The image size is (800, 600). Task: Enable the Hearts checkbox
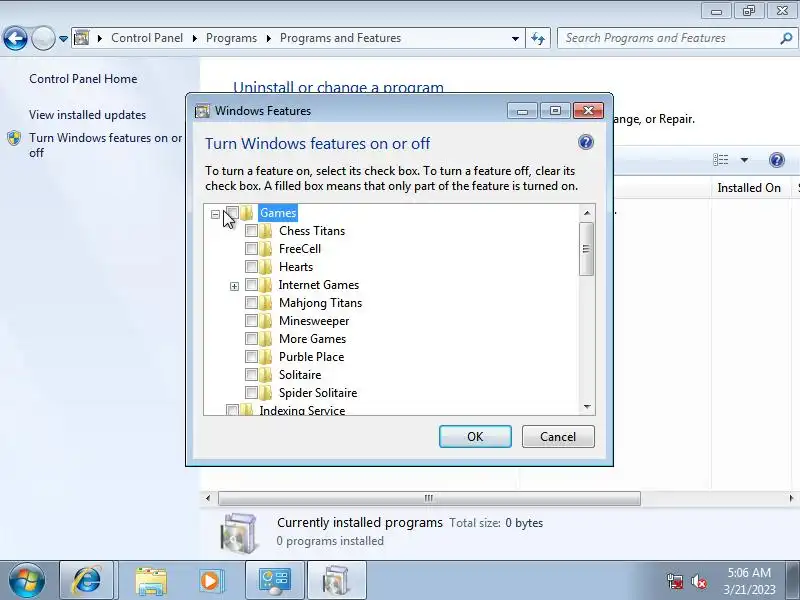point(251,266)
